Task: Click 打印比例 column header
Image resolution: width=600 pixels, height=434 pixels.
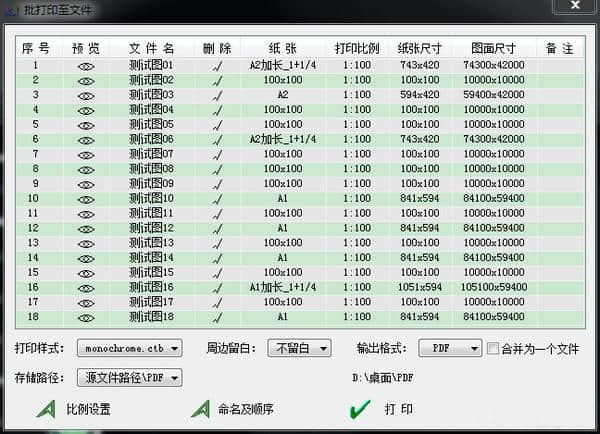Action: (357, 48)
